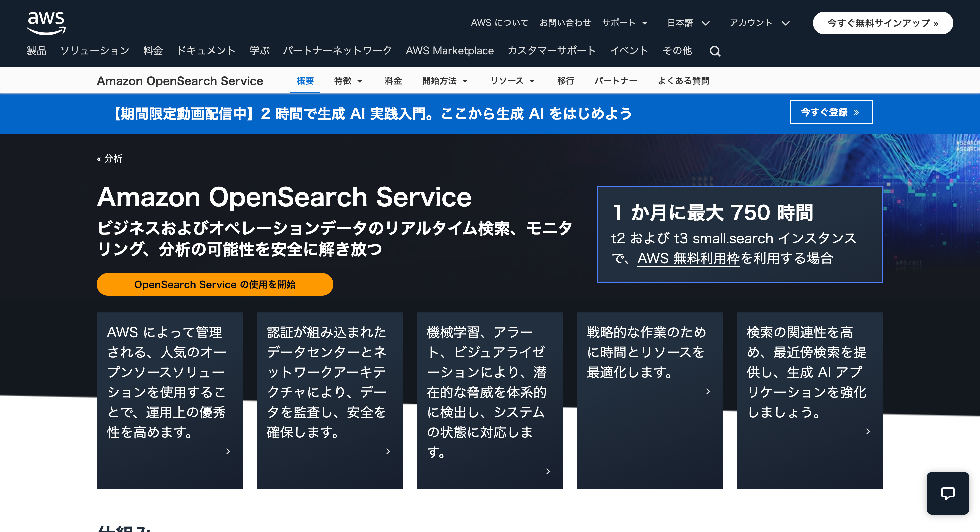Open カスタマーサポート menu
The height and width of the screenshot is (532, 980).
coord(552,51)
